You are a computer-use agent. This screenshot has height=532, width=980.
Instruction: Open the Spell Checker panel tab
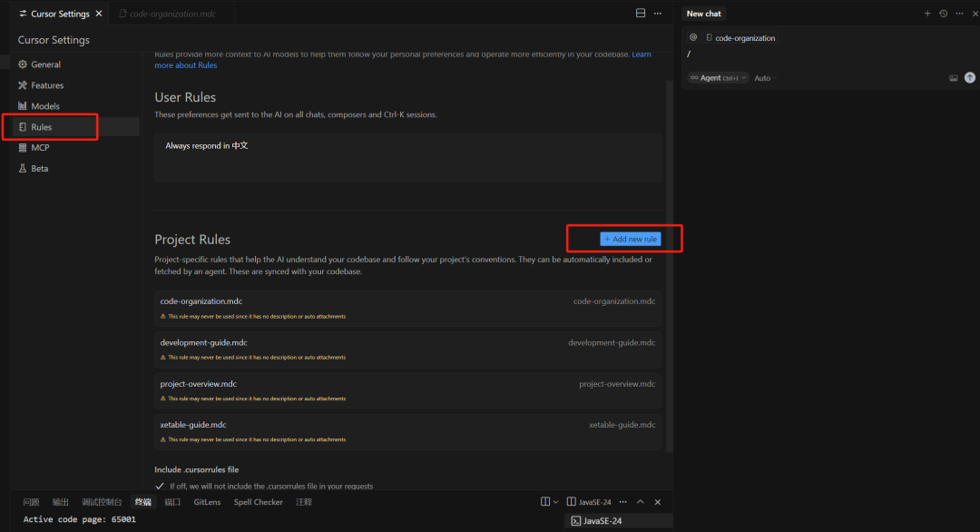(258, 502)
